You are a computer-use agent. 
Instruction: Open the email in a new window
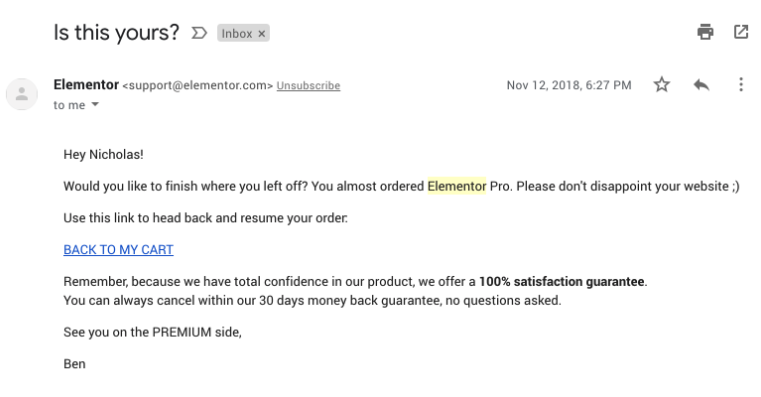pyautogui.click(x=741, y=32)
